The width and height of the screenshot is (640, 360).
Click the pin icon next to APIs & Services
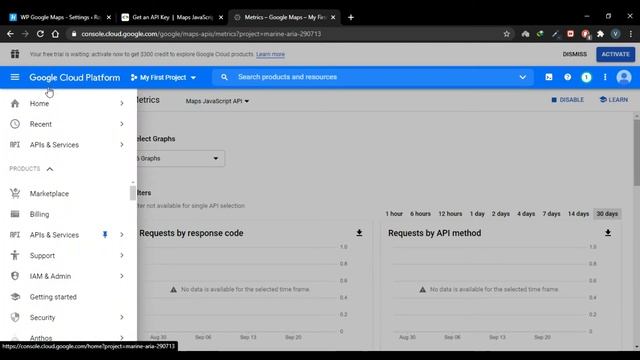[105, 234]
